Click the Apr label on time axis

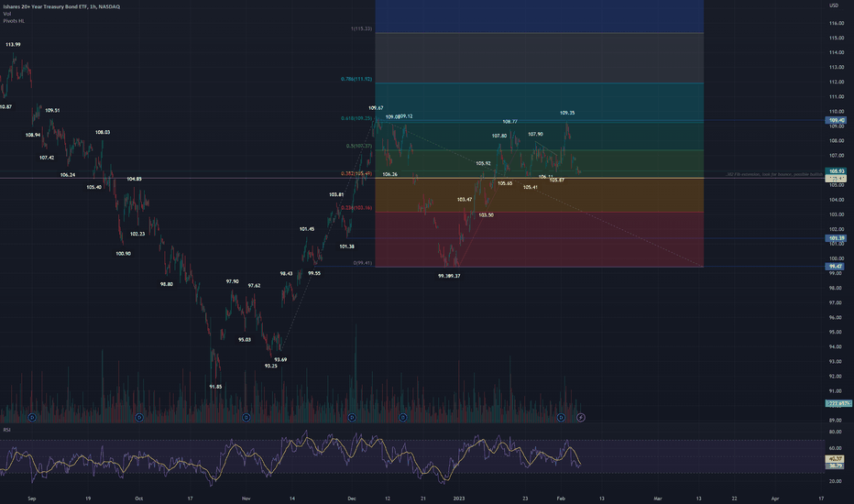coord(775,498)
